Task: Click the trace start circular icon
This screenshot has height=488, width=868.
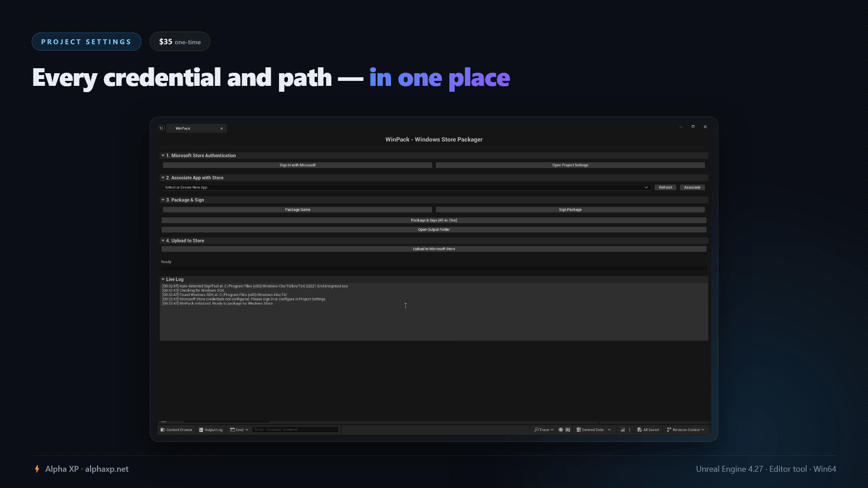Action: click(x=561, y=430)
